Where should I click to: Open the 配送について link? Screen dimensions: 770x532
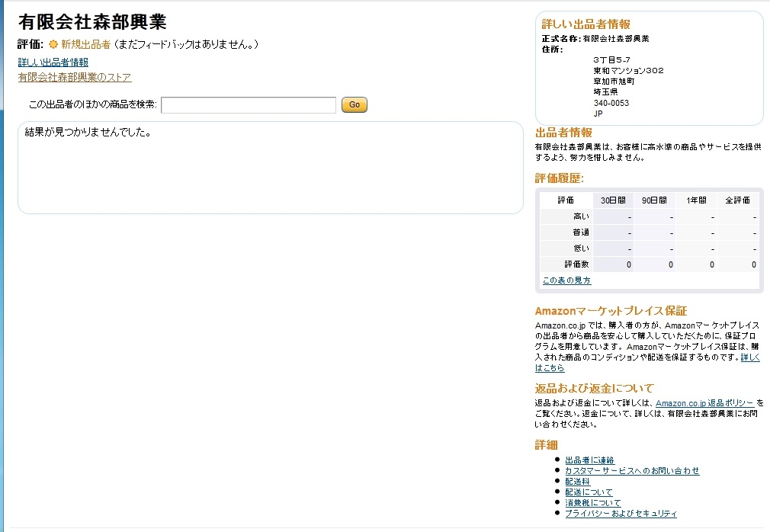(589, 492)
